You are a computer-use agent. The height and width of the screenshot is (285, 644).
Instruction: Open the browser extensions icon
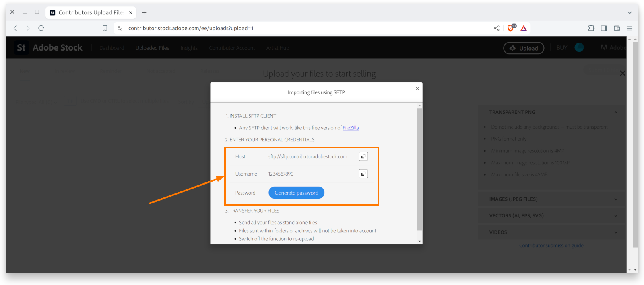pos(591,28)
